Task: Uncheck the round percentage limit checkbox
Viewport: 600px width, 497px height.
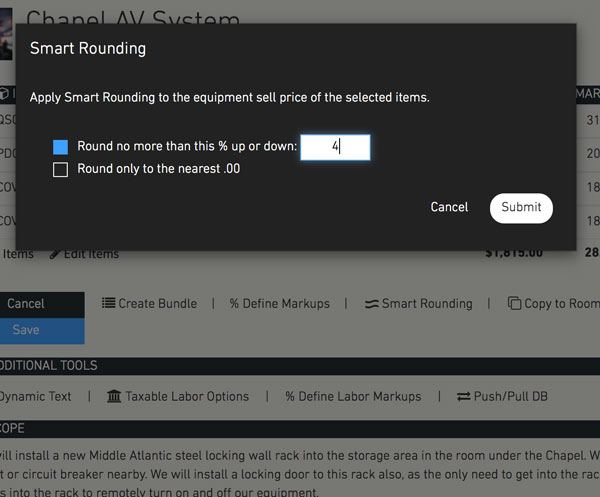Action: [x=60, y=147]
